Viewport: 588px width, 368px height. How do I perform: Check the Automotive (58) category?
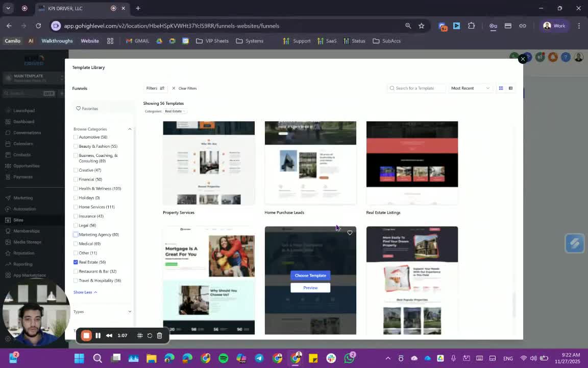pyautogui.click(x=76, y=137)
